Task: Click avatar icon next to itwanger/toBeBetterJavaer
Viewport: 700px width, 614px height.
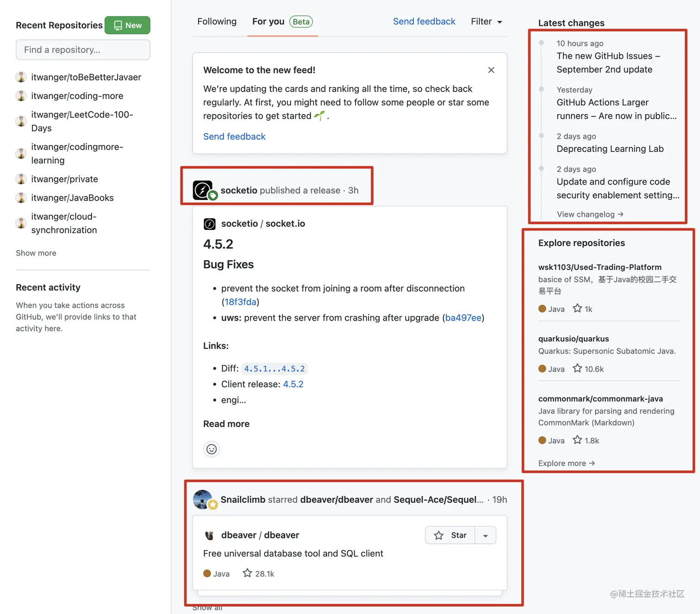Action: (21, 77)
